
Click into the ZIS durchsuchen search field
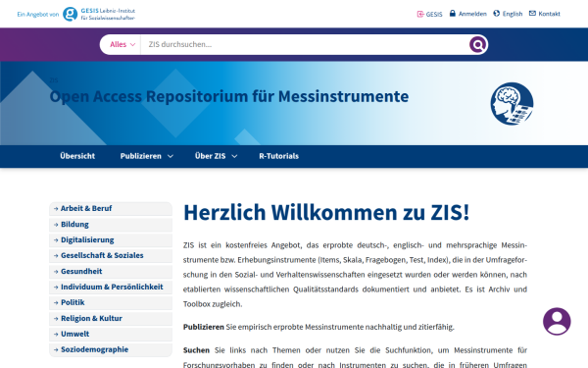tap(305, 45)
